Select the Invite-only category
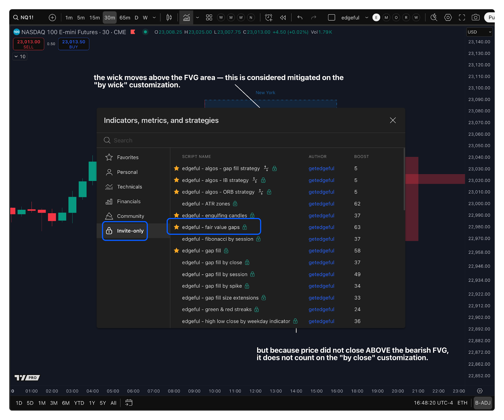Screen dimensions: 504x420 click(x=125, y=231)
